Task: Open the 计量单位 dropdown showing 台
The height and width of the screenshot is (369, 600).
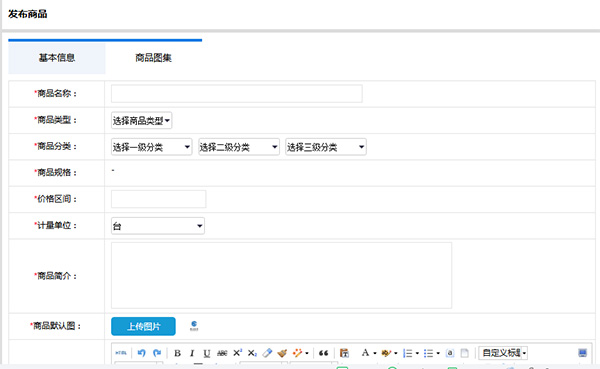Action: 158,226
